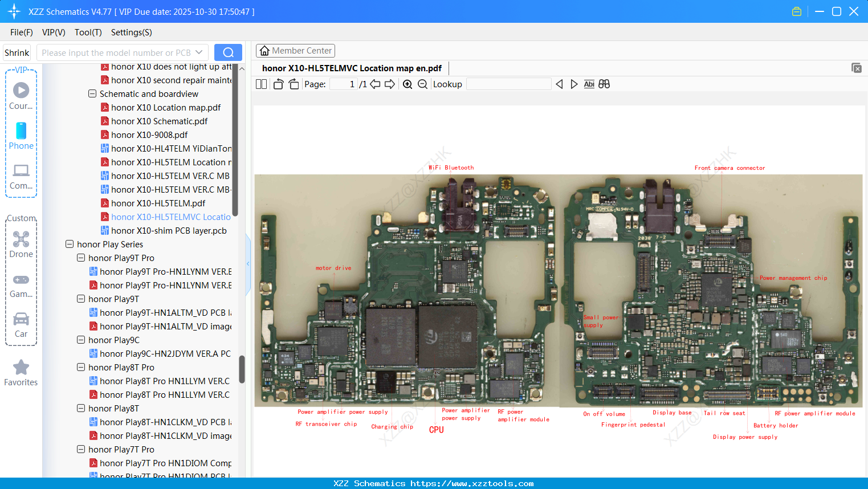Open honor X10 Location map.pdf
Image resolution: width=868 pixels, height=489 pixels.
tap(166, 107)
